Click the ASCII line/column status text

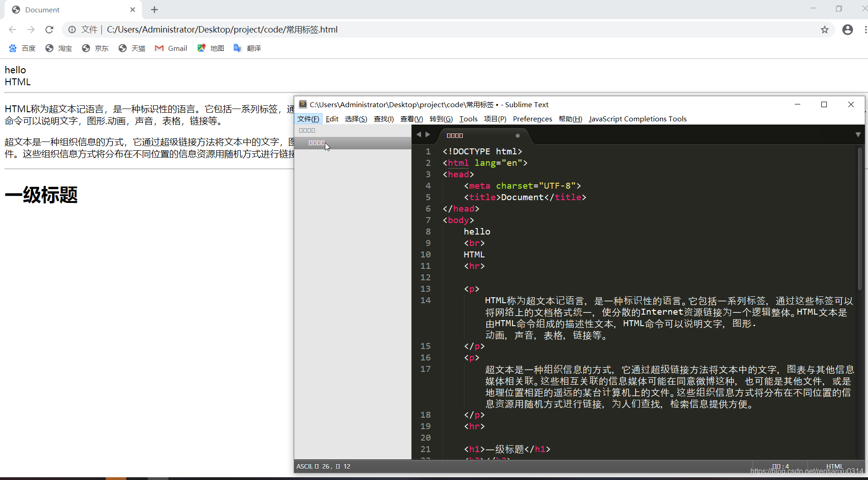(x=323, y=466)
